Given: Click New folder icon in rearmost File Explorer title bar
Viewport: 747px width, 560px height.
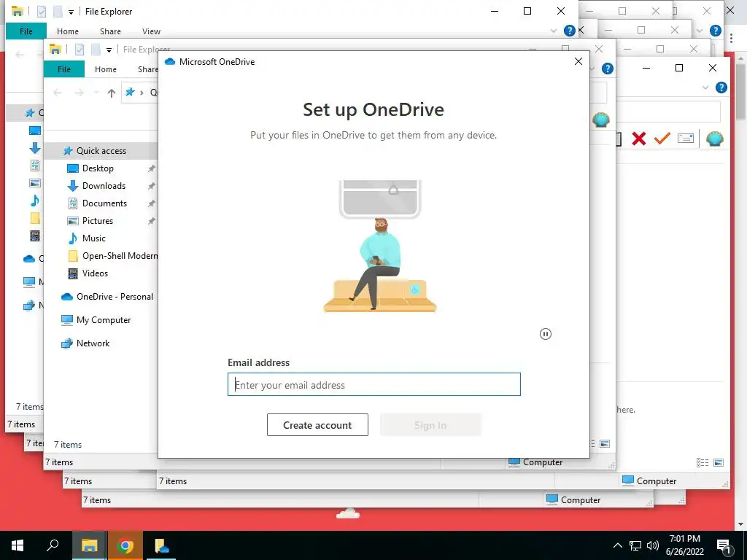Looking at the screenshot, I should [x=58, y=12].
